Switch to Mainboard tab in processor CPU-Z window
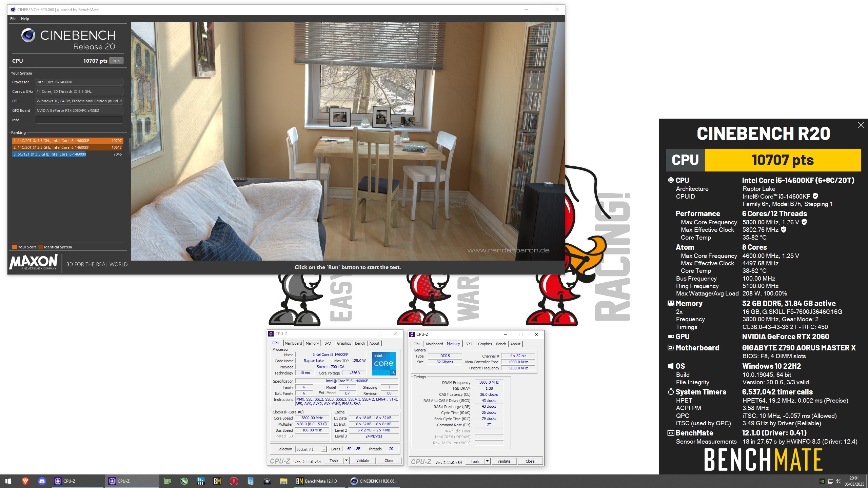 tap(293, 343)
